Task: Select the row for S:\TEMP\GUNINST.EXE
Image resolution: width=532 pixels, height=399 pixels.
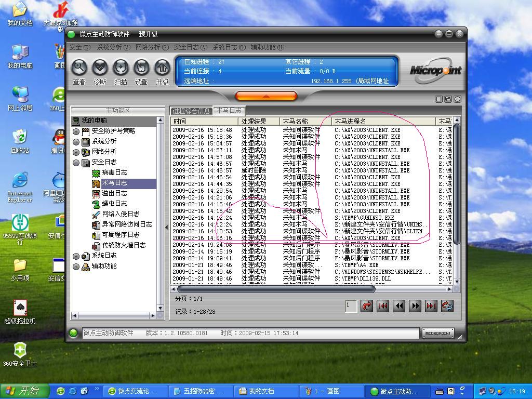Action: (x=312, y=218)
